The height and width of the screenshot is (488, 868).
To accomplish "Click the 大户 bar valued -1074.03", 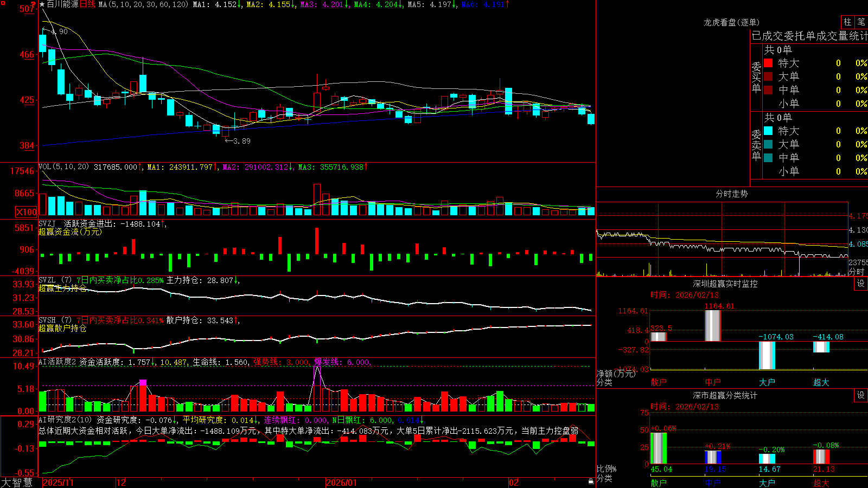I will (x=767, y=356).
